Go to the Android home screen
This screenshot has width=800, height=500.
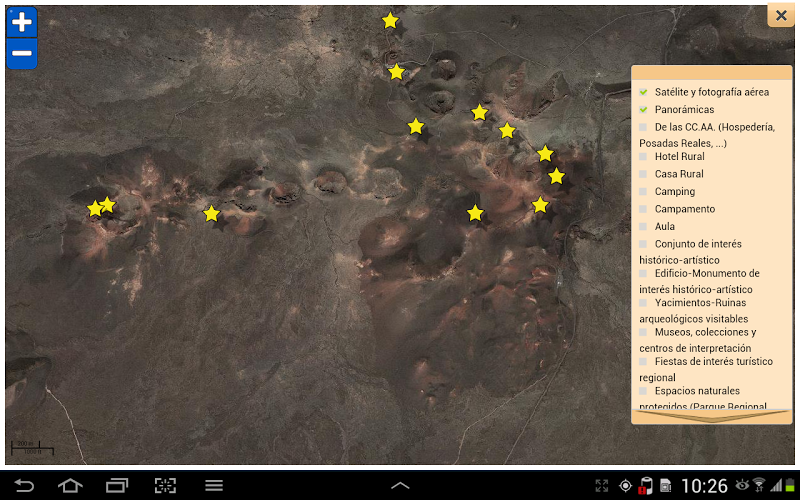point(70,485)
